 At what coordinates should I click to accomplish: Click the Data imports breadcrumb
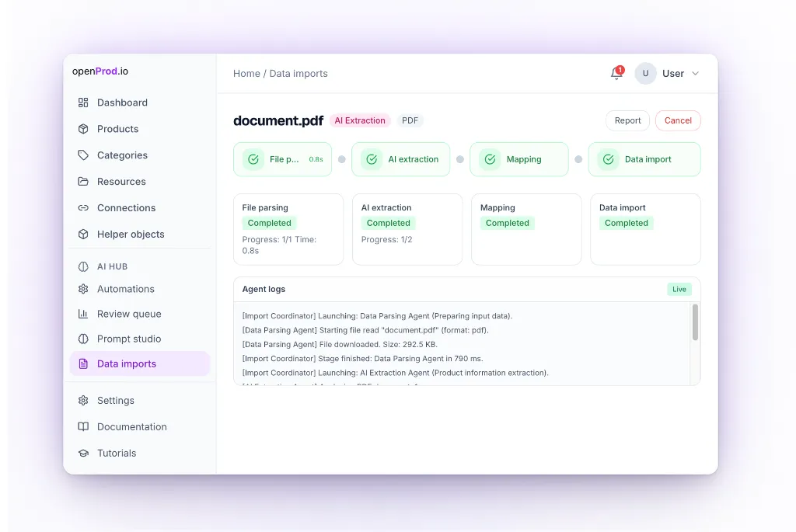click(x=298, y=74)
